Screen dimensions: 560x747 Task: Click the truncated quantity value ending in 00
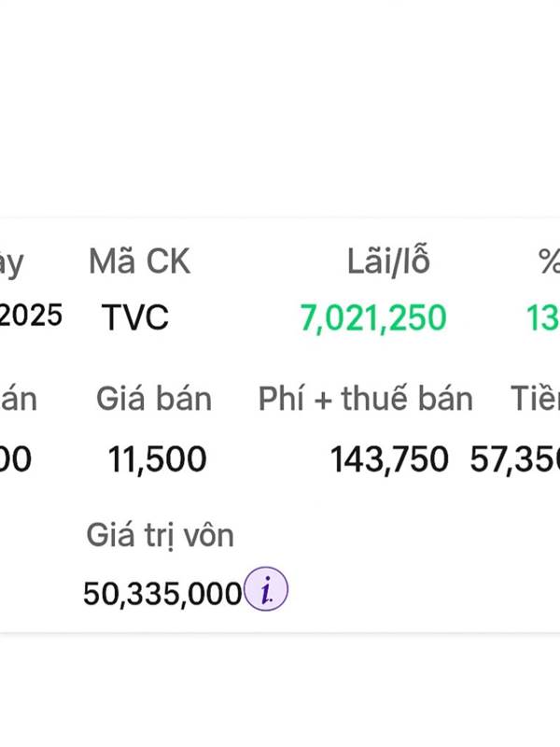pos(16,459)
